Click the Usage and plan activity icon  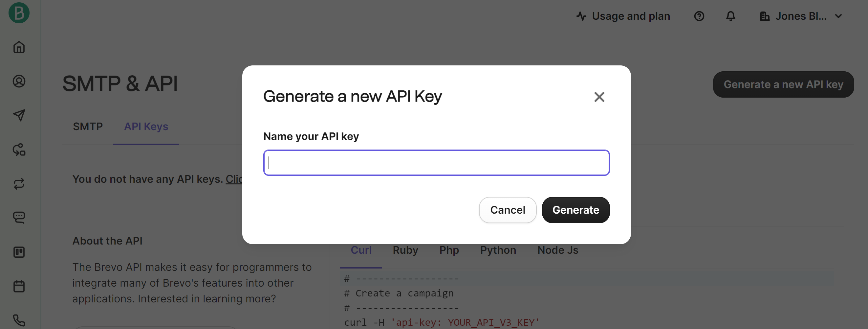(581, 16)
